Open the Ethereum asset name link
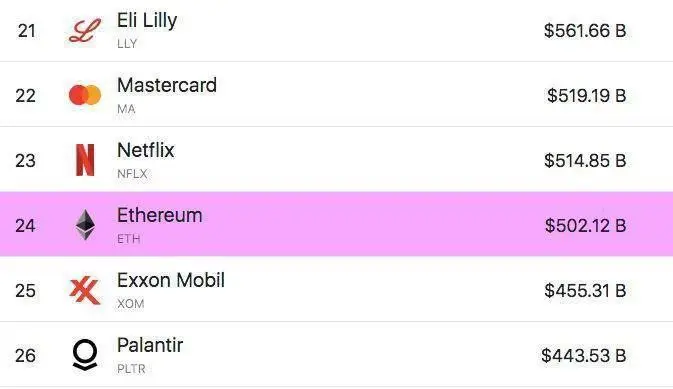 [x=160, y=215]
